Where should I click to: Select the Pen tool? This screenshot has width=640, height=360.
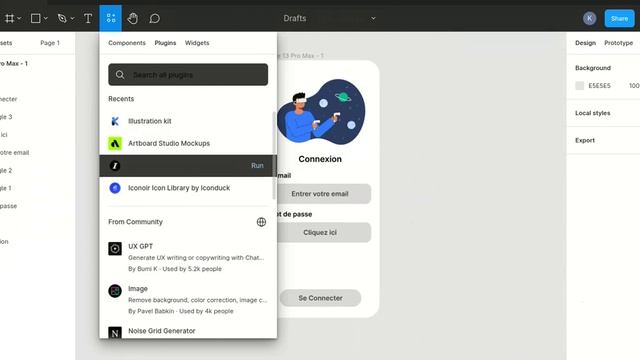(x=62, y=18)
